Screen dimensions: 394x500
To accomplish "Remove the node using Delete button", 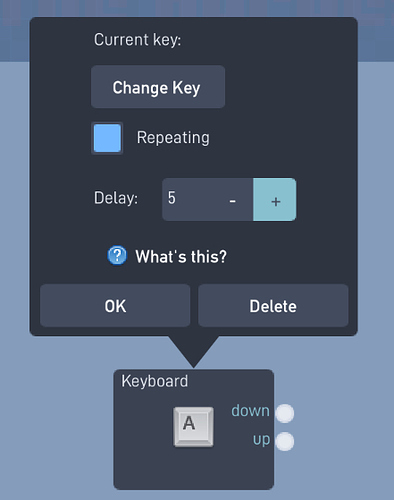I will tap(273, 305).
